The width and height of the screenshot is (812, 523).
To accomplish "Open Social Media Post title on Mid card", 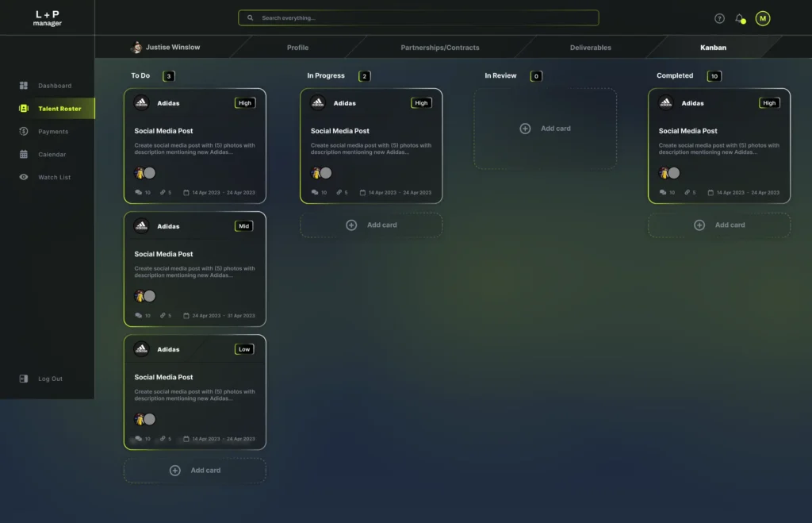I will (x=163, y=254).
